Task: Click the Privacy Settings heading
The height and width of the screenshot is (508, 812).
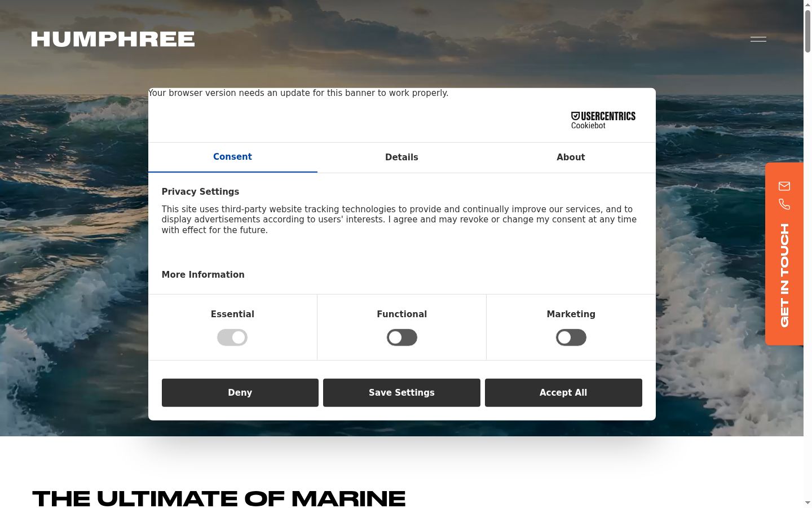Action: point(200,192)
